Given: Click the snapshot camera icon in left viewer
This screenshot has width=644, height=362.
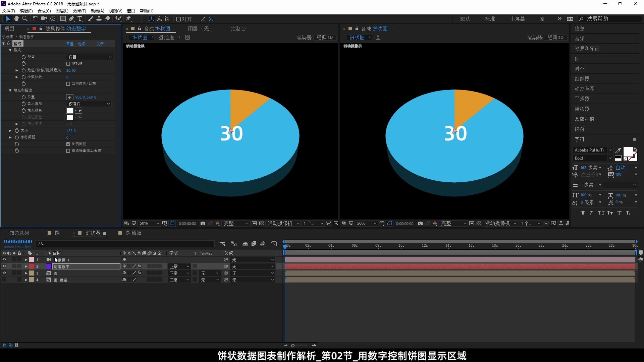Looking at the screenshot, I should (203, 224).
